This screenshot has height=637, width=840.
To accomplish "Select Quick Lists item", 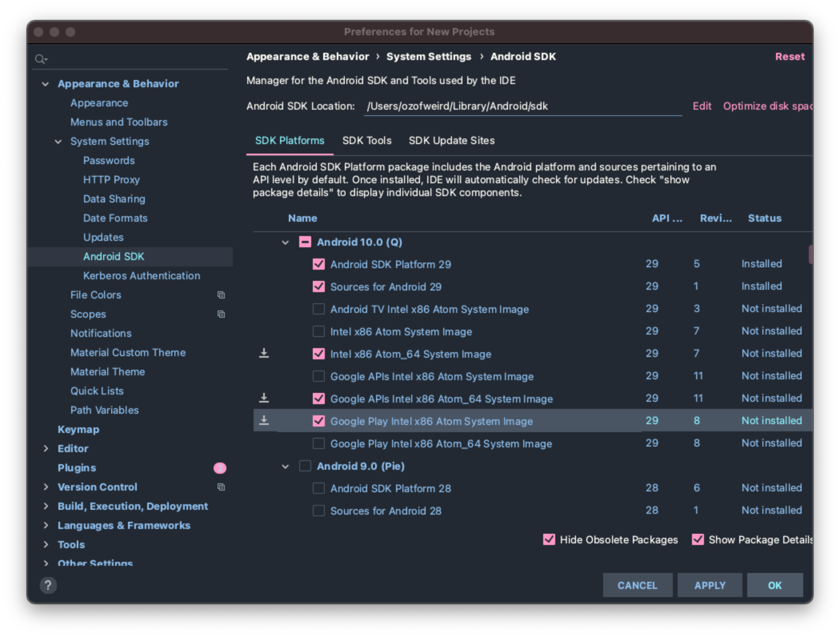I will click(97, 391).
